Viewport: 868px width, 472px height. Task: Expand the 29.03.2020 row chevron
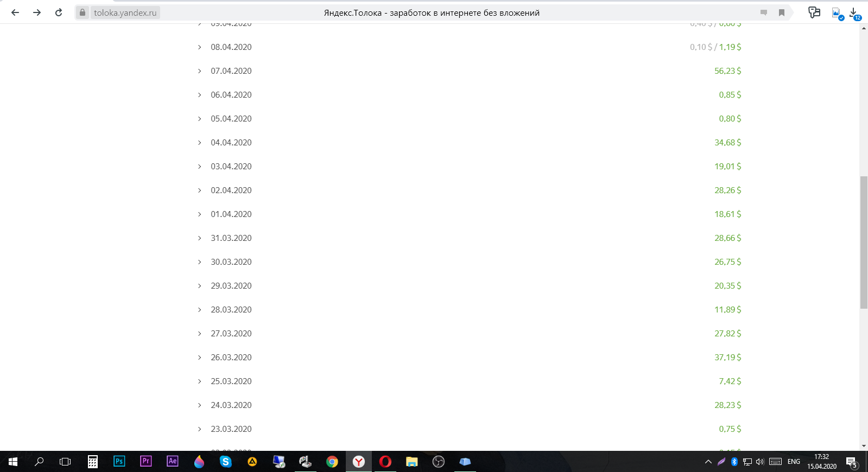(199, 286)
